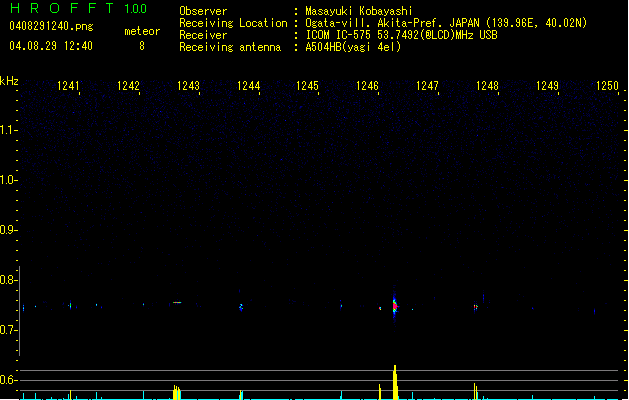Click the meteor count value 8
Image resolution: width=629 pixels, height=400 pixels.
coord(142,46)
